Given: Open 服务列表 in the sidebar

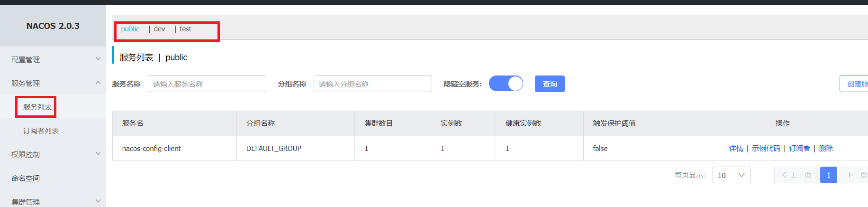Looking at the screenshot, I should [37, 107].
